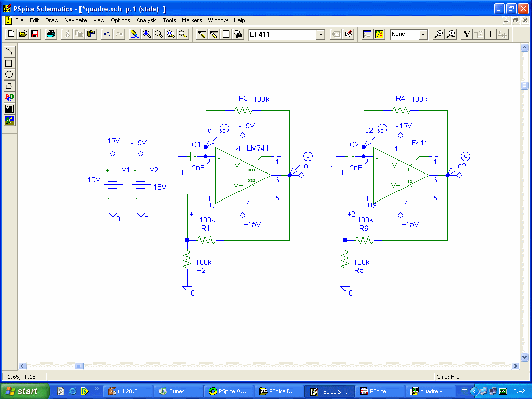Select the LF411 op-amp U3 label
This screenshot has height=399, width=532.
point(418,143)
